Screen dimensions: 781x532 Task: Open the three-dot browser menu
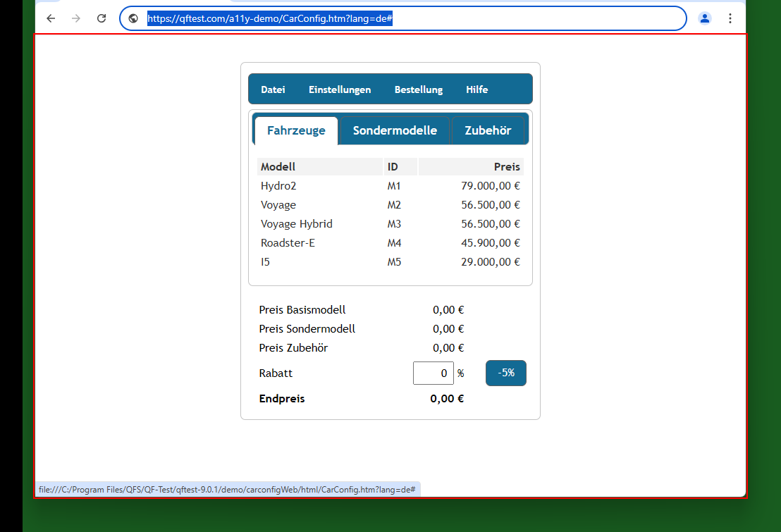point(730,18)
